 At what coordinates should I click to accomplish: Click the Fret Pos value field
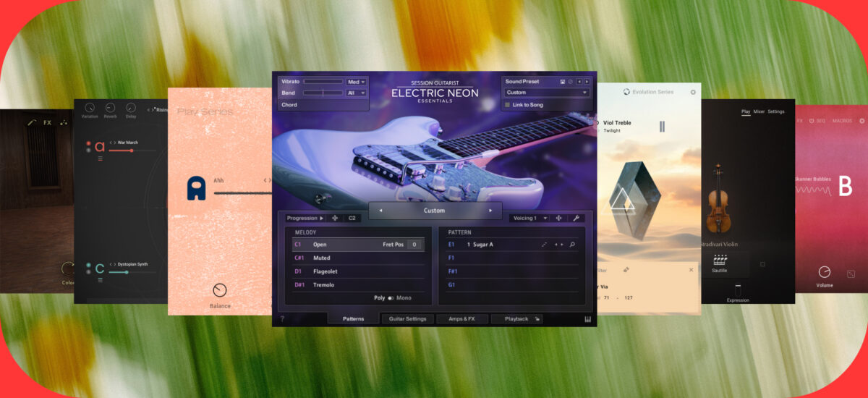[414, 245]
